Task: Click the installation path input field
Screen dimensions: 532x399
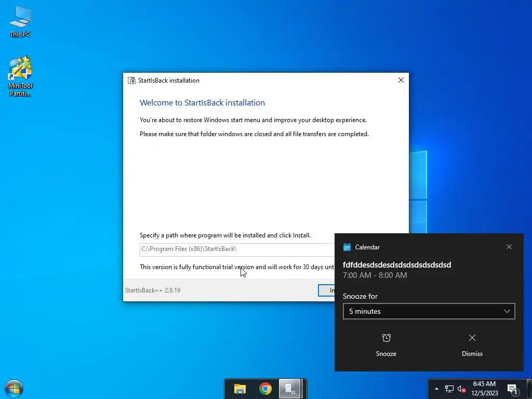Action: [x=237, y=249]
